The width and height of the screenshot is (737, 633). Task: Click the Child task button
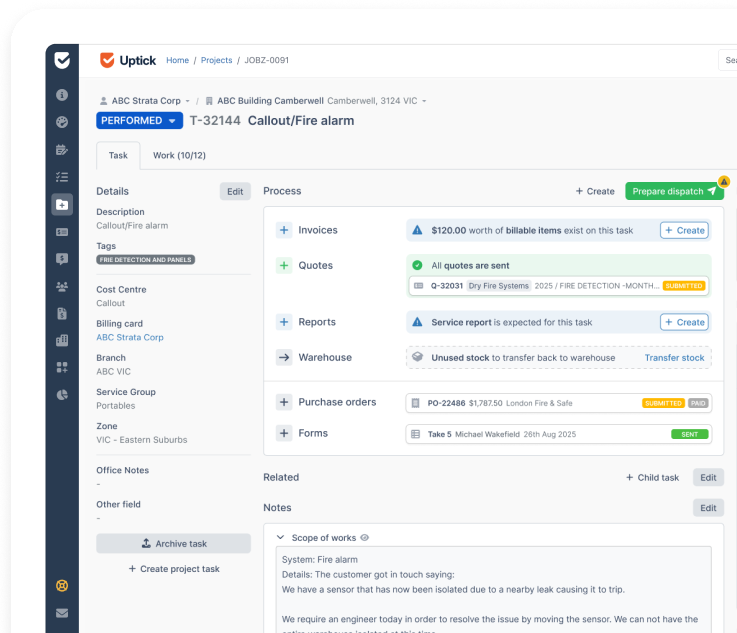tap(652, 477)
